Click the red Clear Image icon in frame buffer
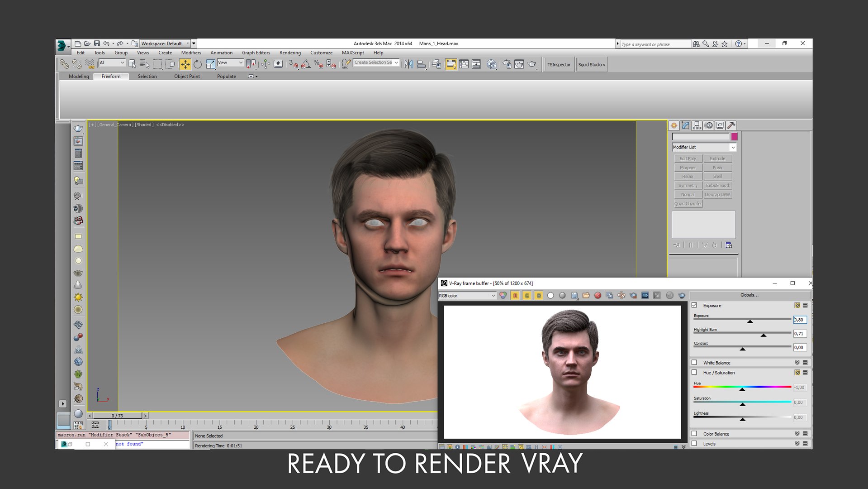 (x=598, y=295)
